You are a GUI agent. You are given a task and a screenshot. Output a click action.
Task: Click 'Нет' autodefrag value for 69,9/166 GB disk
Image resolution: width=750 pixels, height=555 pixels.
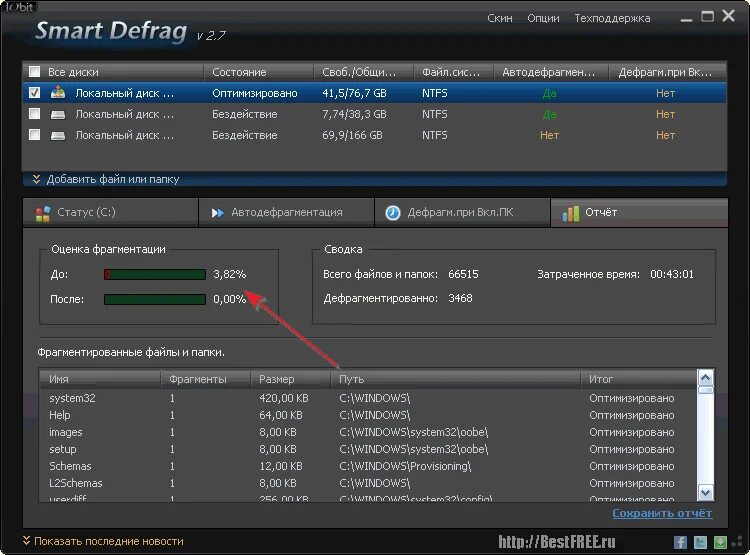click(x=549, y=135)
